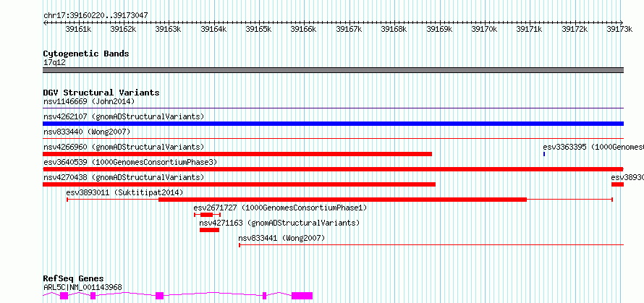Open the nsv833440 (Wong2007) variant label
Image resolution: width=644 pixels, height=303 pixels.
pyautogui.click(x=87, y=132)
